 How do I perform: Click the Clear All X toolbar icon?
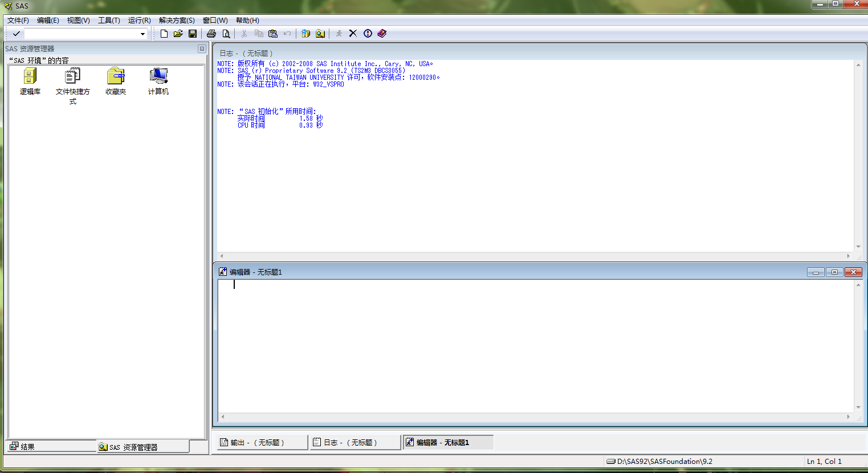click(x=353, y=34)
